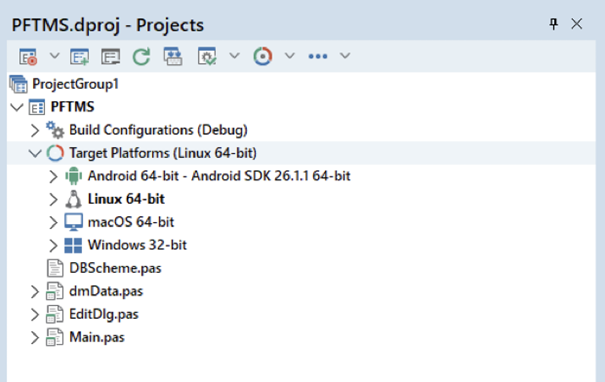The width and height of the screenshot is (605, 382).
Task: Expand the Linux 64-bit platform node
Action: coord(53,199)
